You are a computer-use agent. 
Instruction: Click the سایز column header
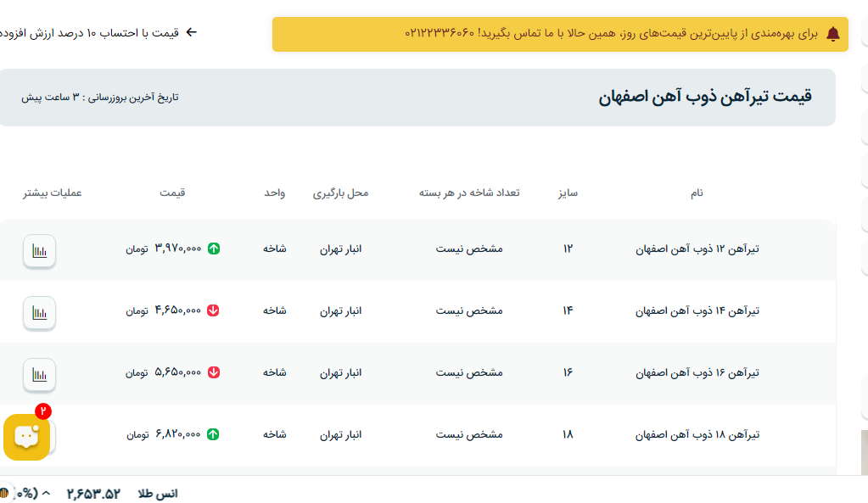point(568,193)
